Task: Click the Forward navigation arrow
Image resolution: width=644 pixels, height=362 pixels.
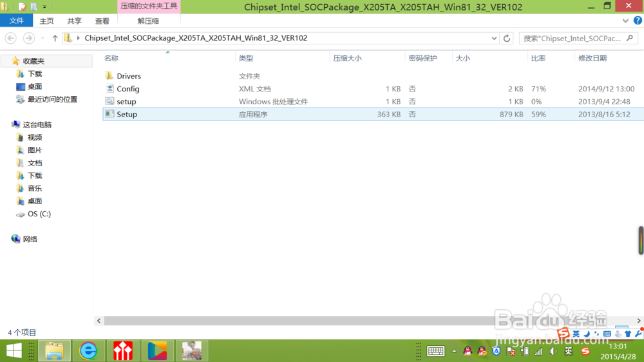Action: (28, 38)
